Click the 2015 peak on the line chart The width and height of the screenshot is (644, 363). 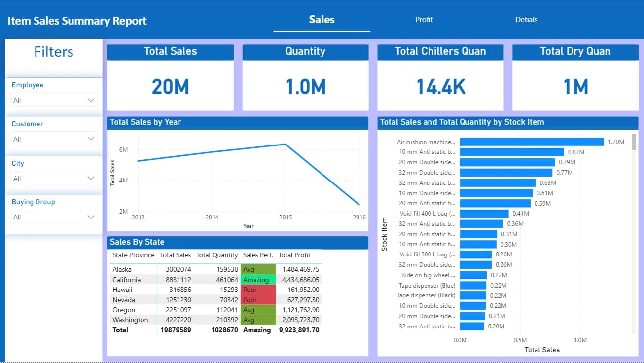[x=286, y=144]
